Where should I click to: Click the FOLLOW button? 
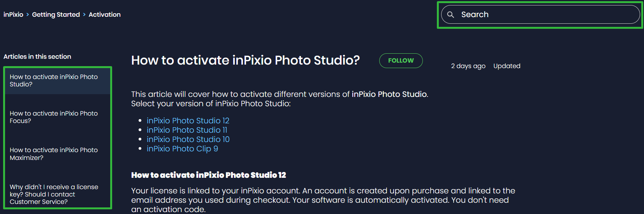401,61
